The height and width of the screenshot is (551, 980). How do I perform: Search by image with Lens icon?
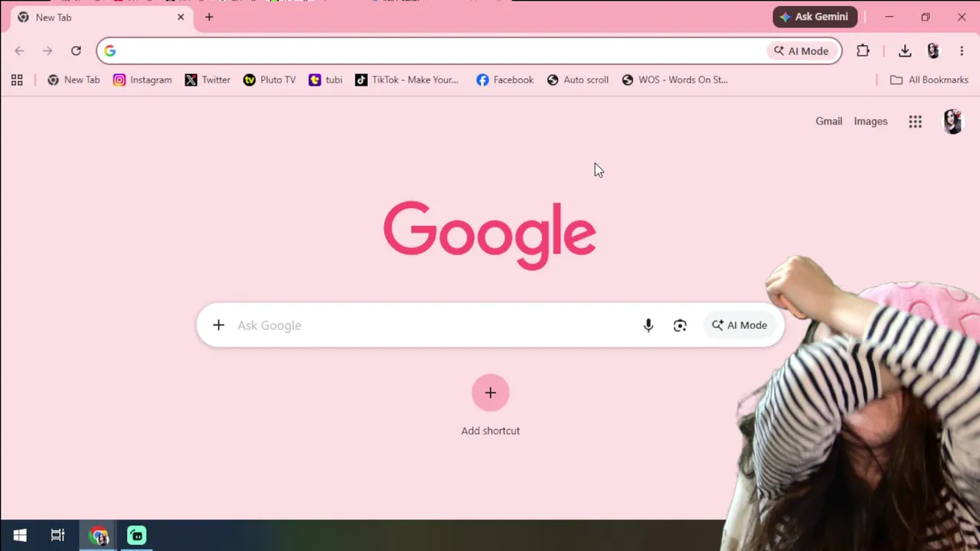(x=680, y=325)
